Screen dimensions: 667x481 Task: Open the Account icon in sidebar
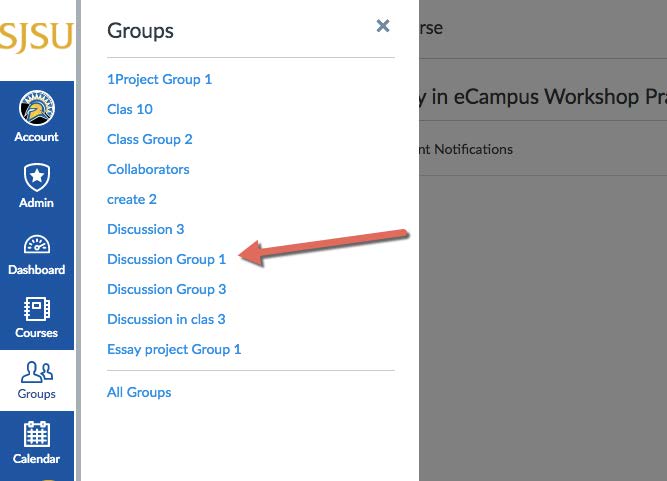coord(37,110)
